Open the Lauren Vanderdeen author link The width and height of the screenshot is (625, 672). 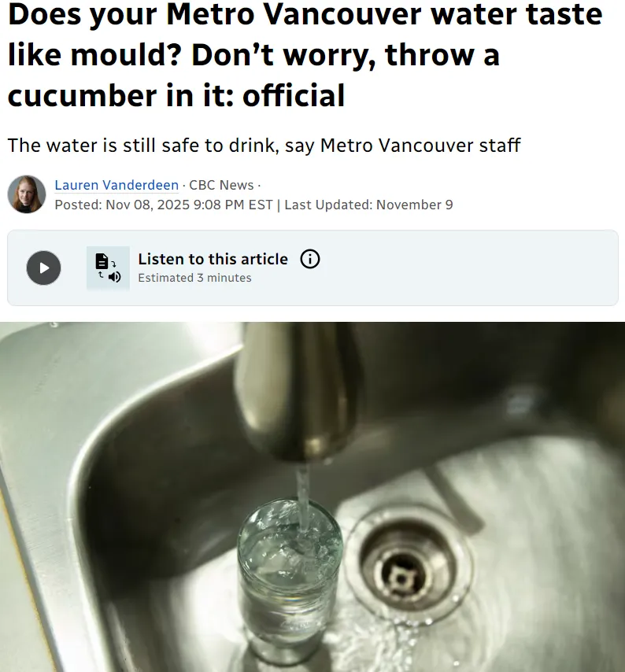(116, 185)
